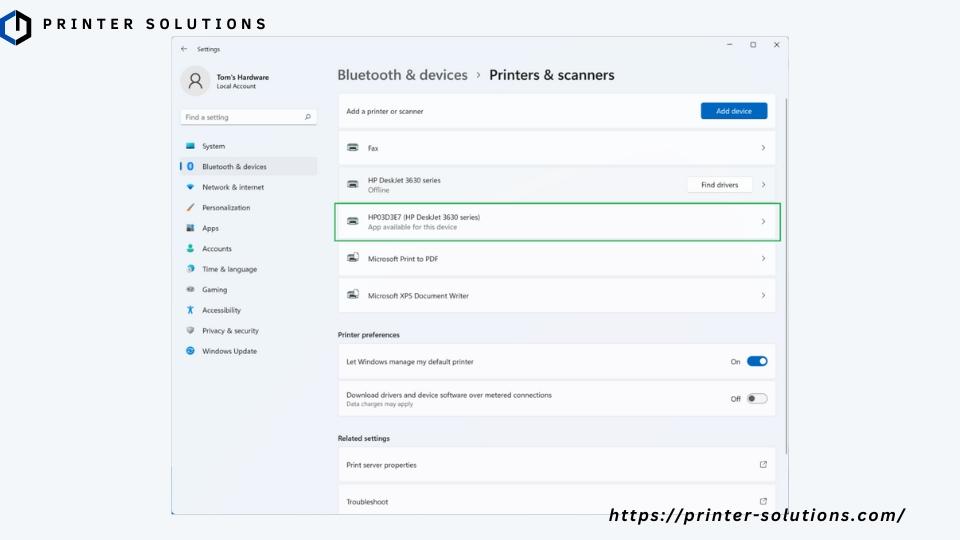The image size is (960, 540).
Task: Open the System settings category
Action: pyautogui.click(x=249, y=146)
